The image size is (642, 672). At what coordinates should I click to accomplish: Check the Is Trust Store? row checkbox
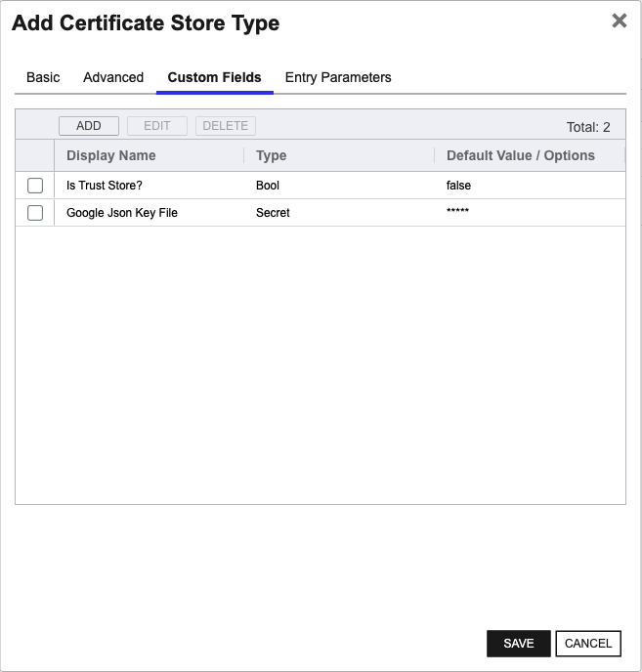[35, 186]
